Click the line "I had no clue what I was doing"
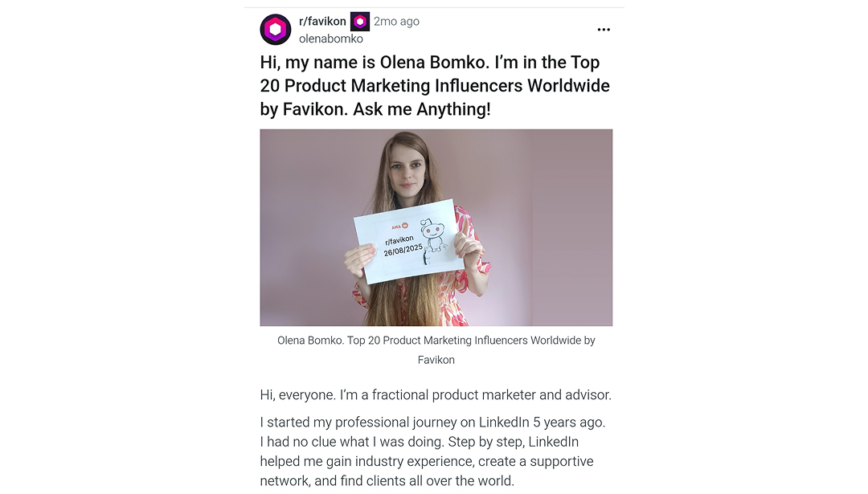The height and width of the screenshot is (494, 868). (x=419, y=442)
